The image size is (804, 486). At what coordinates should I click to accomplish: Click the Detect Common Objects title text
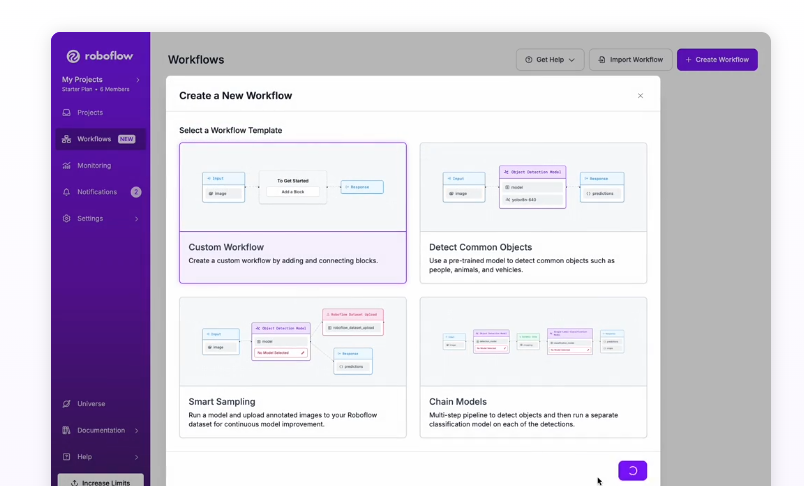[x=480, y=247]
